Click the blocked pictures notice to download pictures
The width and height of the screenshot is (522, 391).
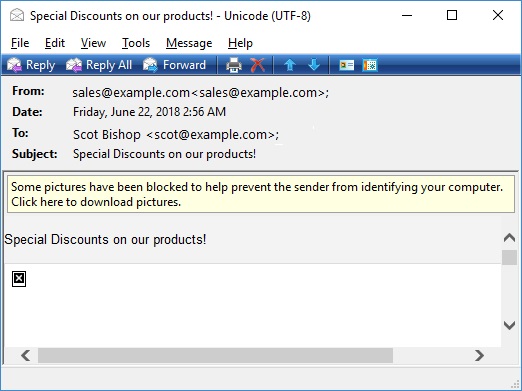tap(261, 194)
